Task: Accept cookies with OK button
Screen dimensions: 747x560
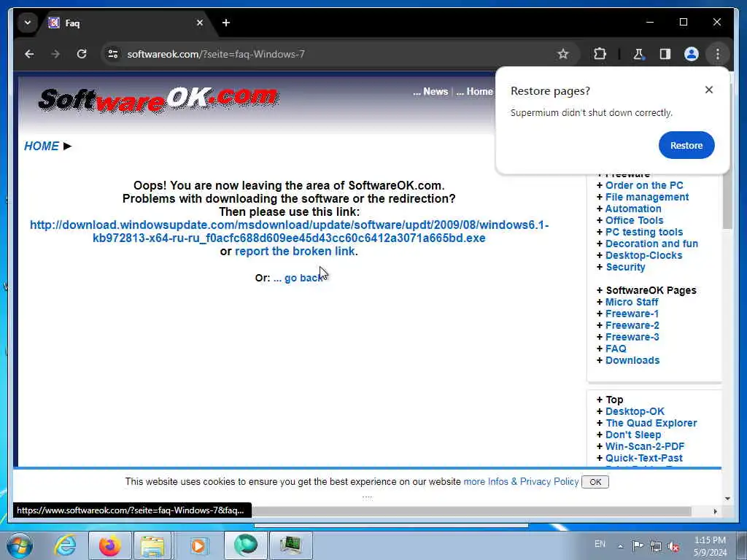Action: 595,482
